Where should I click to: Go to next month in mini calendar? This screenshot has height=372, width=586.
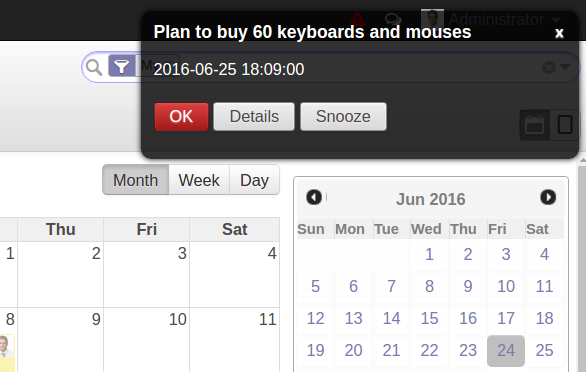point(548,197)
